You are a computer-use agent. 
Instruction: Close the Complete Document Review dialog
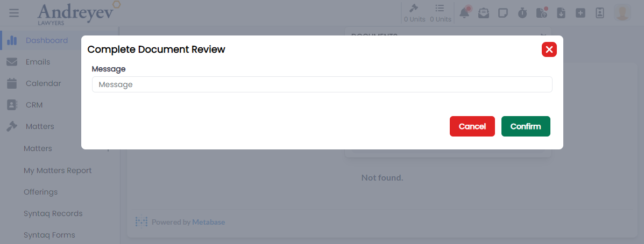[549, 49]
